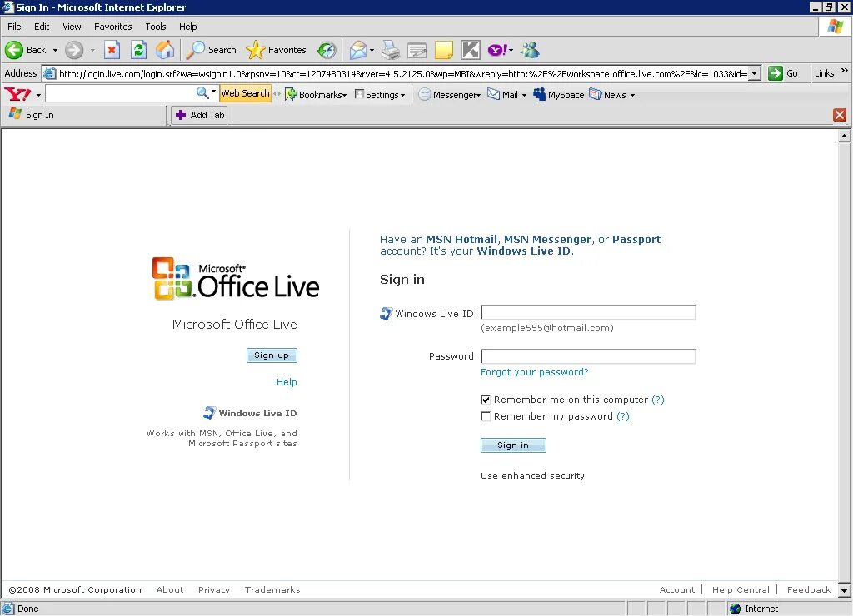The image size is (853, 616).
Task: Expand the Mail toolbar dropdown arrow
Action: [372, 51]
